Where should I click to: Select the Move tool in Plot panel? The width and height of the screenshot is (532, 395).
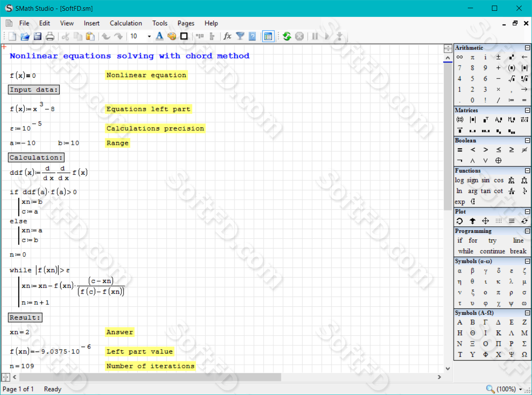[x=485, y=221]
